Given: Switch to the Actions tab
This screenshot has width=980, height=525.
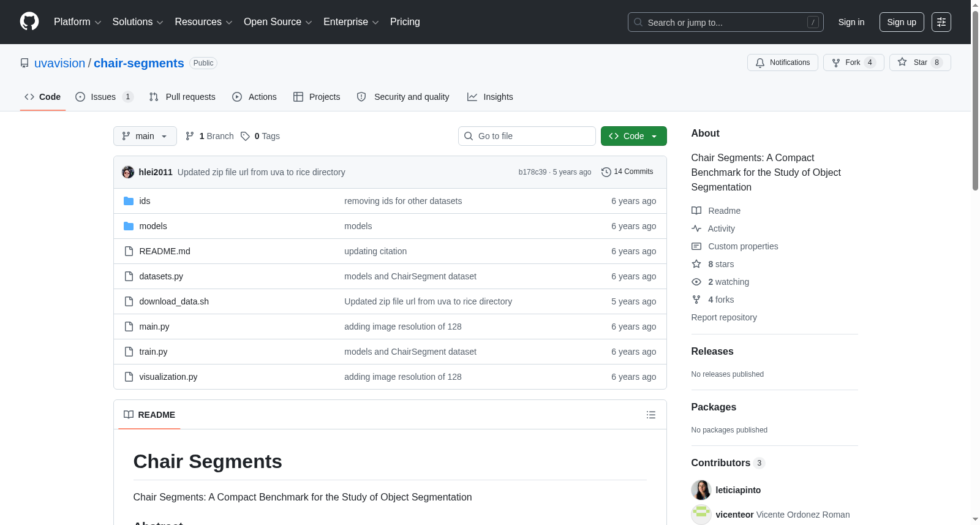Looking at the screenshot, I should point(255,97).
